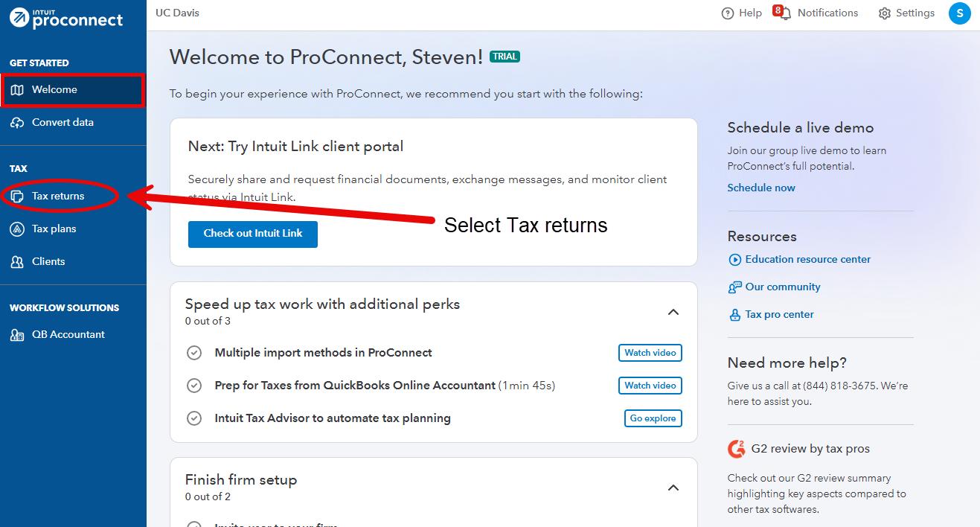980x527 pixels.
Task: Check off Multiple import methods task circle
Action: click(x=194, y=353)
